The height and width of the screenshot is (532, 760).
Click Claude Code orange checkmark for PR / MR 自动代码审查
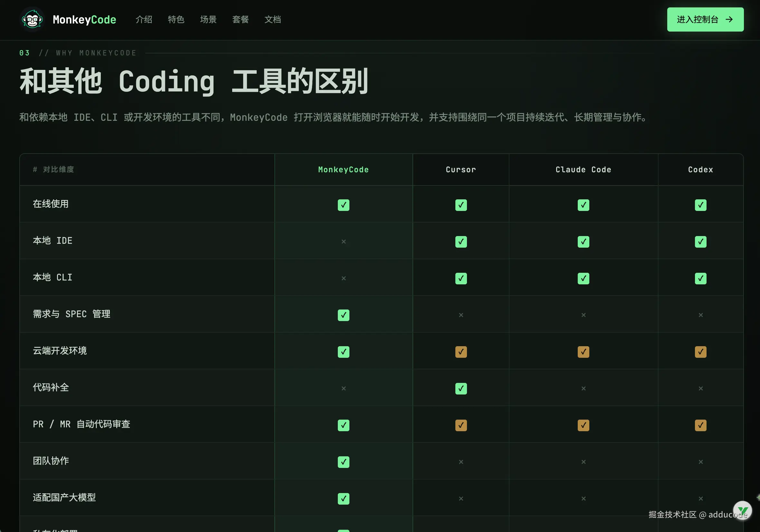click(x=583, y=425)
